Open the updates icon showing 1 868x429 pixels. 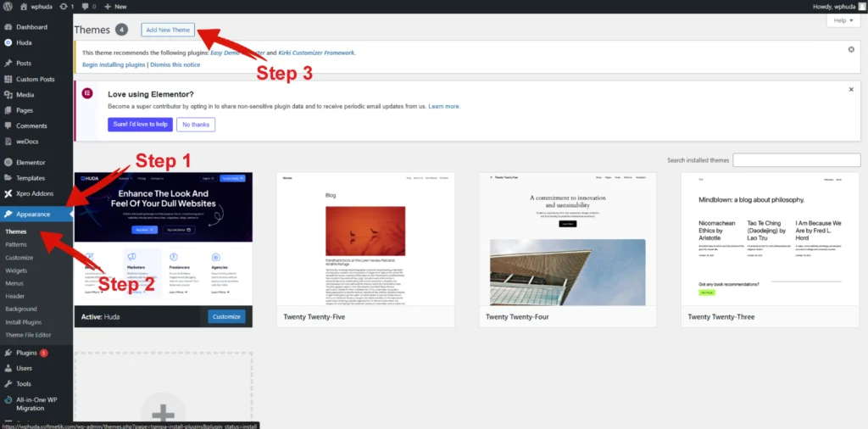pyautogui.click(x=66, y=7)
